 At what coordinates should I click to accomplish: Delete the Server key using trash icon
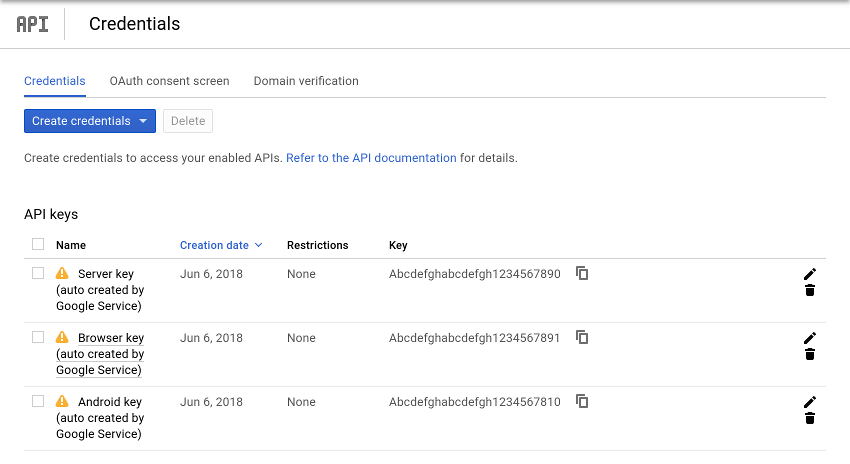[x=810, y=290]
